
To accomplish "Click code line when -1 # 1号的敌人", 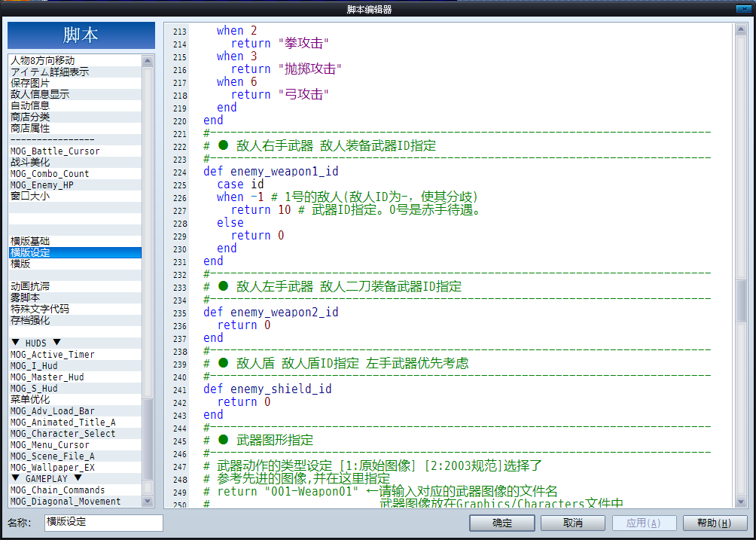I will tap(348, 197).
